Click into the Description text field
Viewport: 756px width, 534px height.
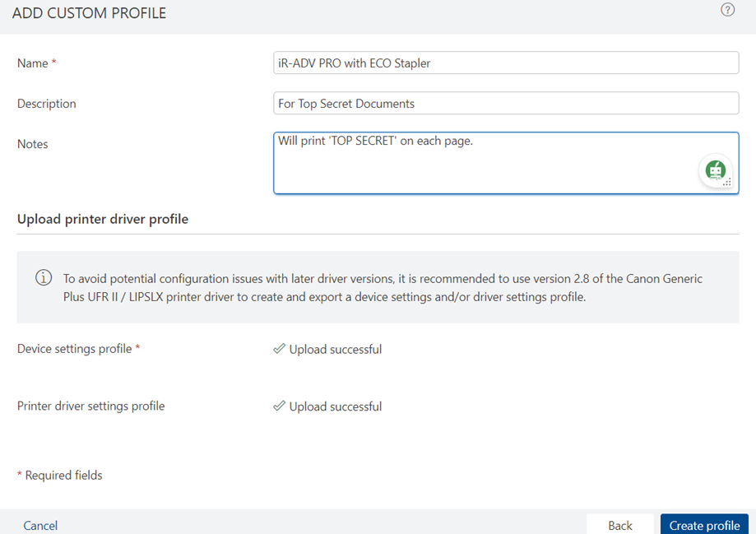(x=506, y=104)
